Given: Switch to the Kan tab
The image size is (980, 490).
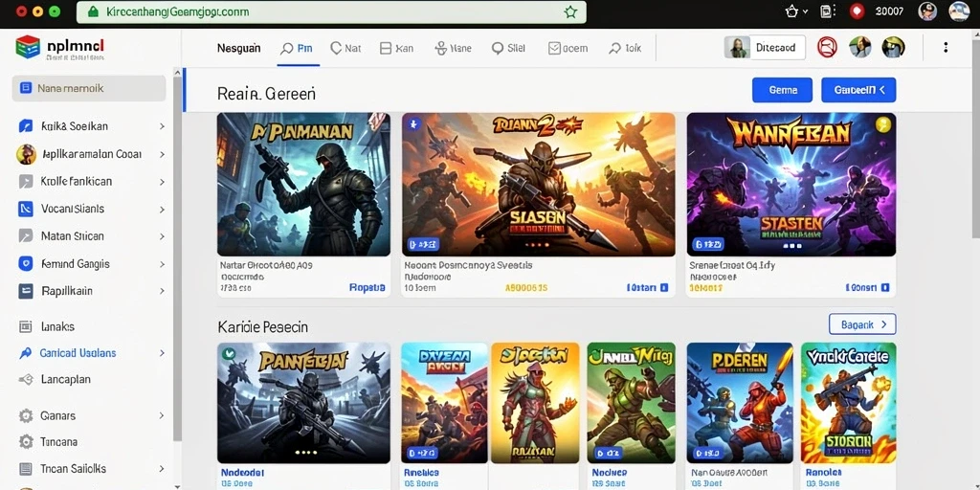Looking at the screenshot, I should coord(396,48).
